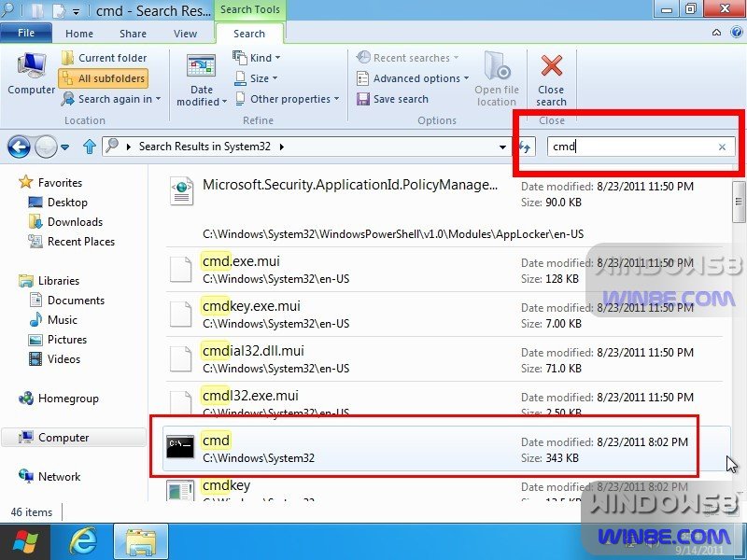Viewport: 747px width, 560px height.
Task: Select the cmd command prompt icon
Action: [x=180, y=447]
